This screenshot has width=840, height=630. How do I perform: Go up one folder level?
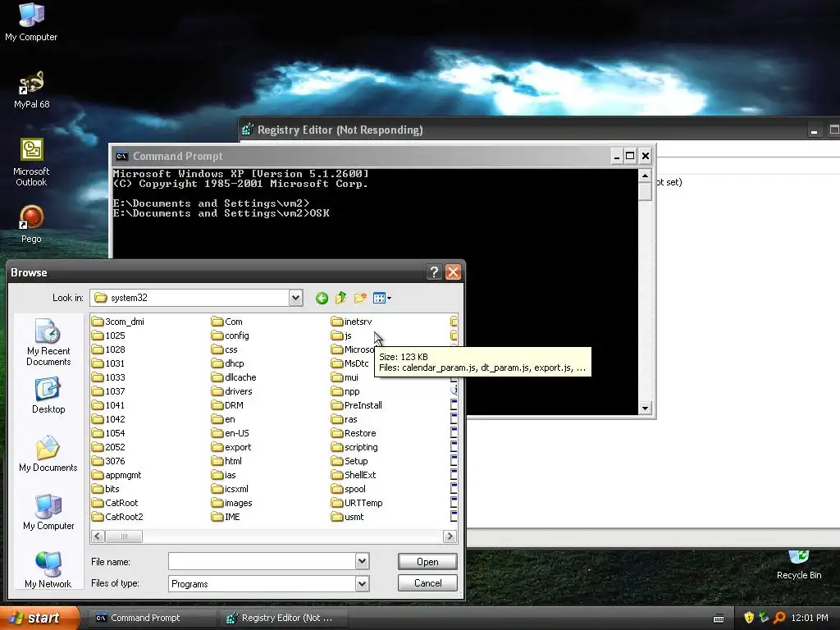[340, 298]
